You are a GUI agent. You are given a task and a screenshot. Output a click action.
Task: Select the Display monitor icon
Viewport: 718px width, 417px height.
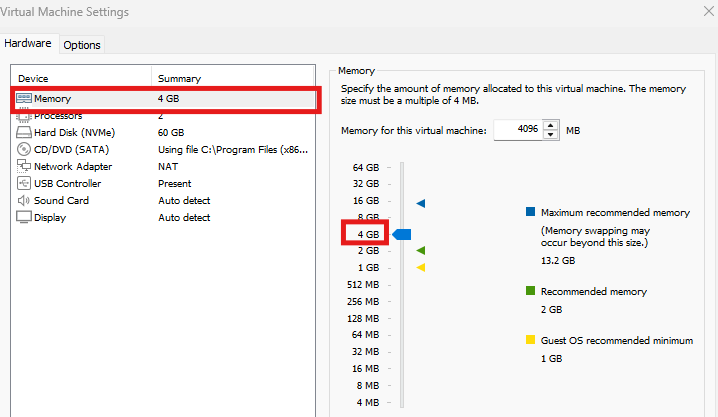pyautogui.click(x=24, y=217)
